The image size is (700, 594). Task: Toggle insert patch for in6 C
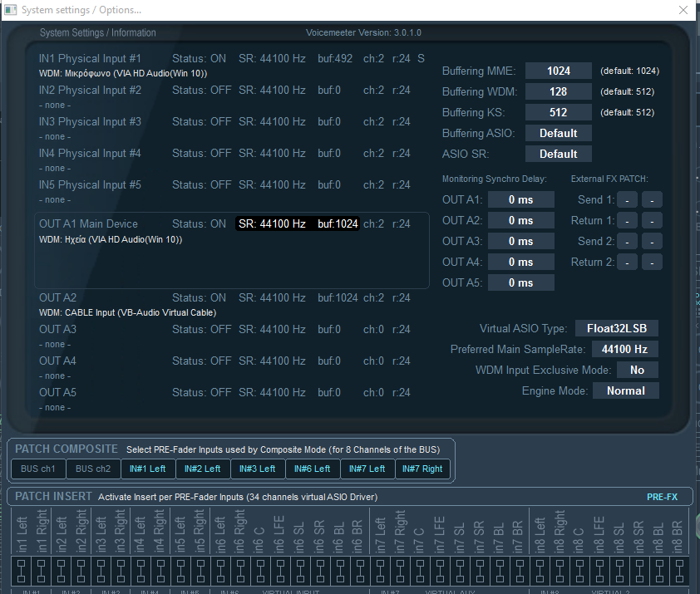(x=260, y=570)
